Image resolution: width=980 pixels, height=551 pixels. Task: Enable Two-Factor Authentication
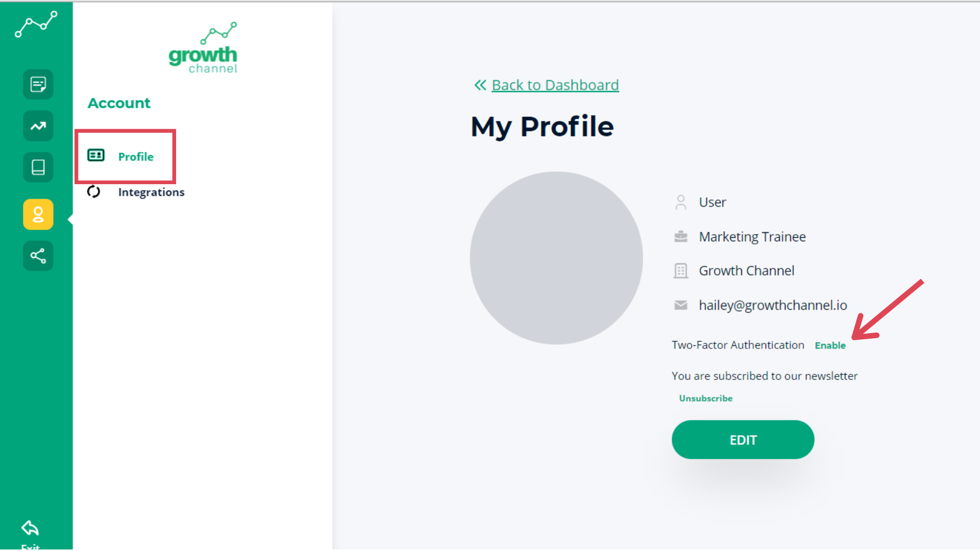830,345
